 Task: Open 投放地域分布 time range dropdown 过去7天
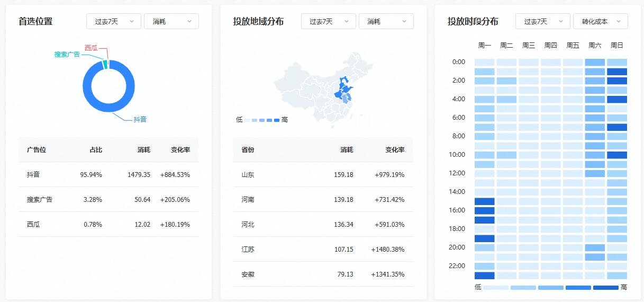pos(329,21)
